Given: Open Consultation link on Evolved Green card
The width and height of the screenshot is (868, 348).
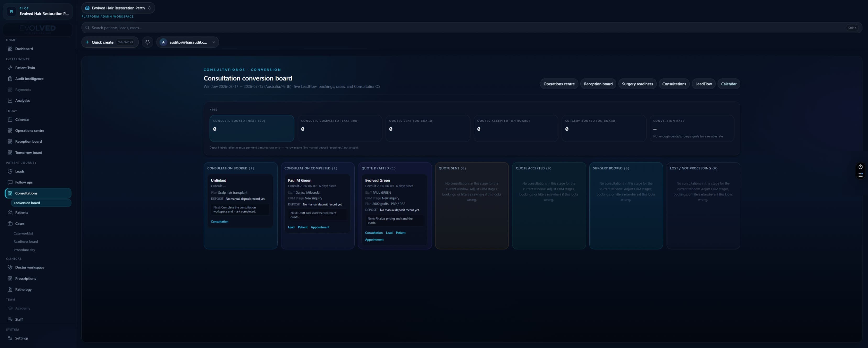Looking at the screenshot, I should [x=374, y=233].
